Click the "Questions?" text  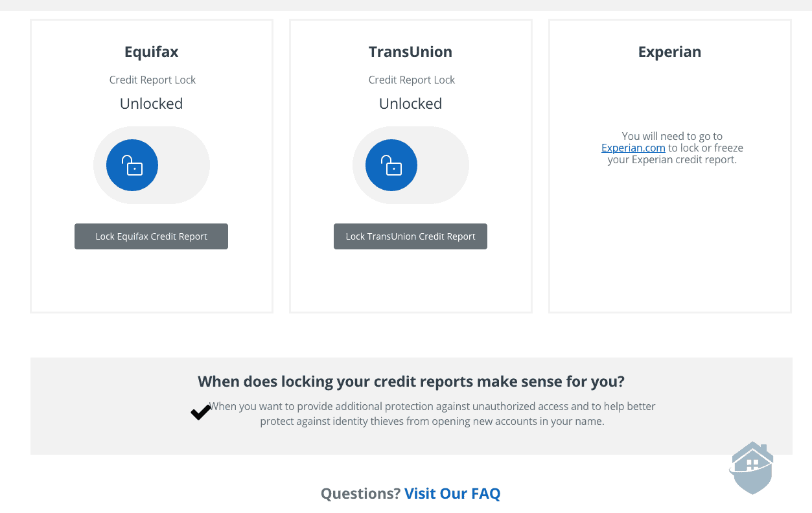click(360, 494)
